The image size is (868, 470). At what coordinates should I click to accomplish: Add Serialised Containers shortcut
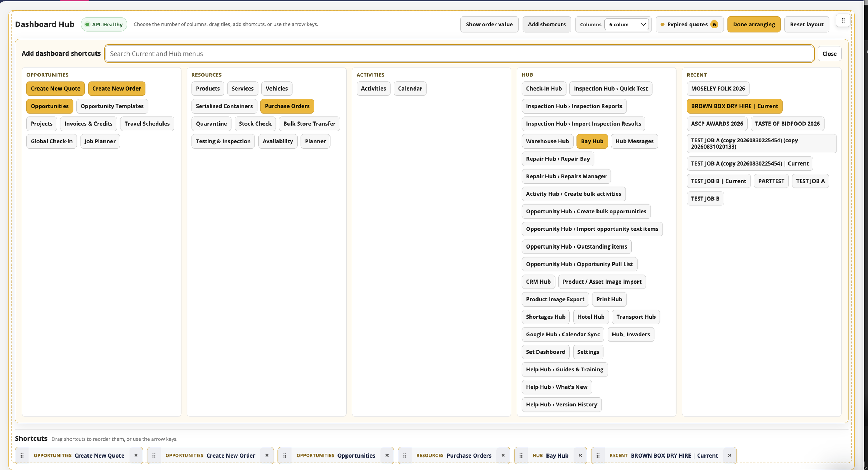[224, 106]
